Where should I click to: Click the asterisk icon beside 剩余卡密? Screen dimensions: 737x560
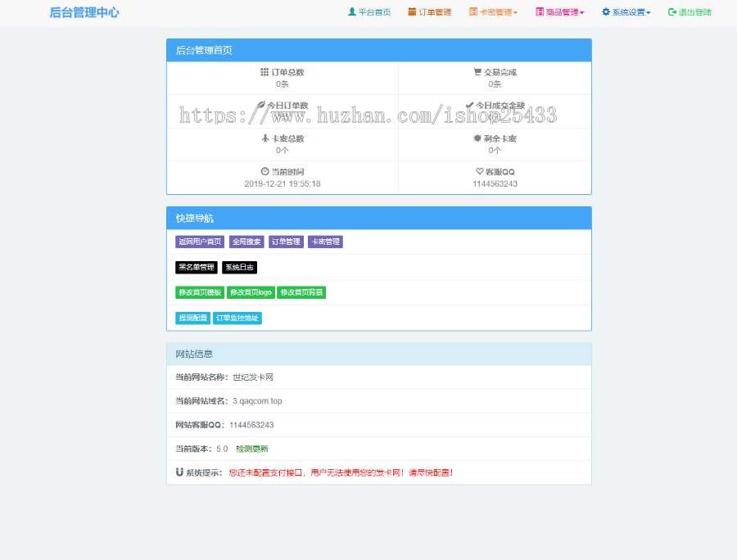click(x=477, y=138)
